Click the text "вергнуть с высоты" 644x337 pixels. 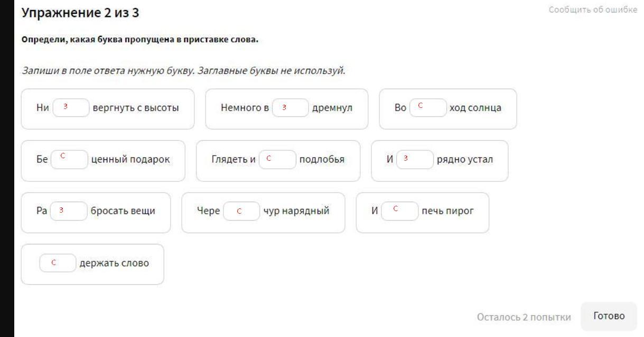tap(135, 108)
